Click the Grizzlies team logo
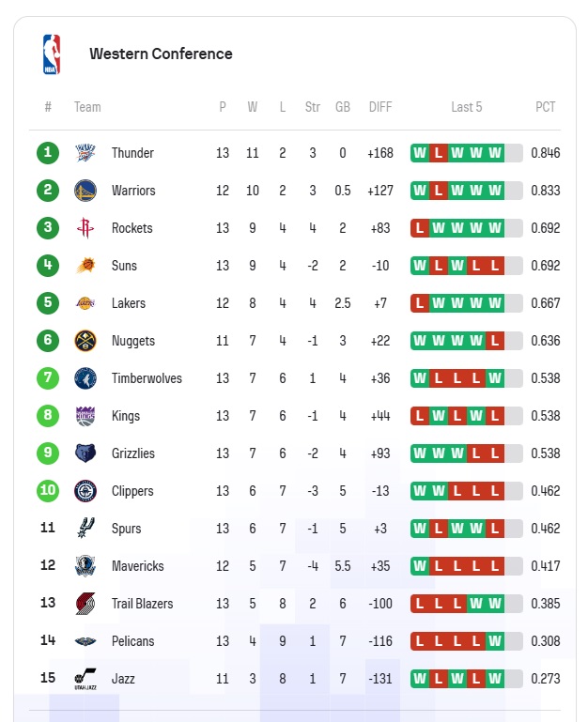The width and height of the screenshot is (588, 722). click(85, 453)
